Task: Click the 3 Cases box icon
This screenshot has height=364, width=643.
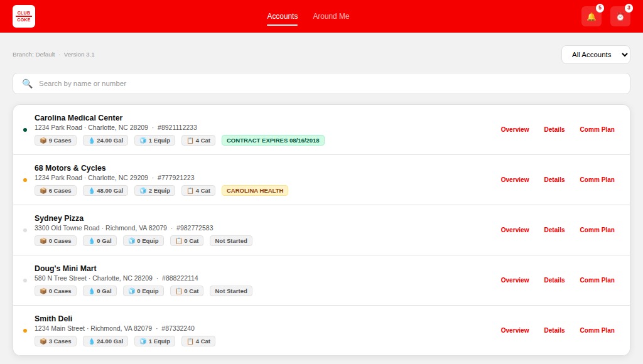Action: point(43,341)
